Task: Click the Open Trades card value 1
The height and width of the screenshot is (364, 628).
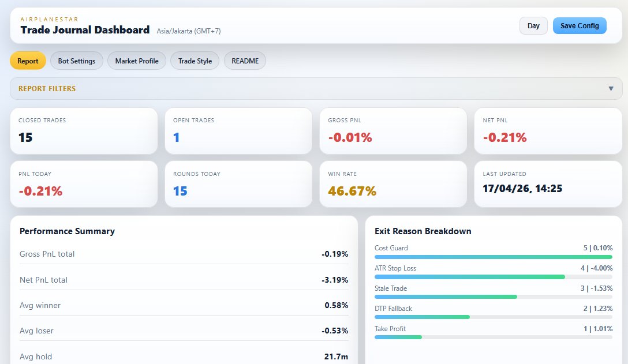Action: coord(176,137)
